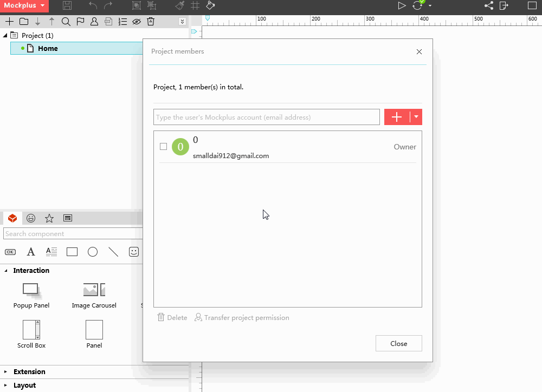Click the Undo arrow icon
This screenshot has height=392, width=542.
point(93,5)
